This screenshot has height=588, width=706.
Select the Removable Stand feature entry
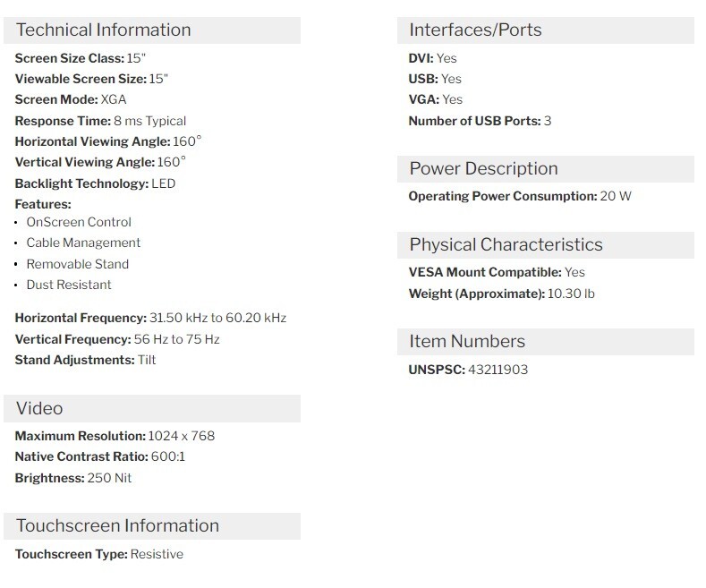coord(78,264)
